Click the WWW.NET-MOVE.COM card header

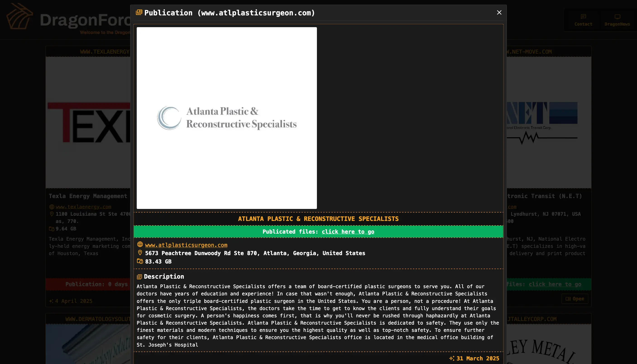(x=529, y=52)
